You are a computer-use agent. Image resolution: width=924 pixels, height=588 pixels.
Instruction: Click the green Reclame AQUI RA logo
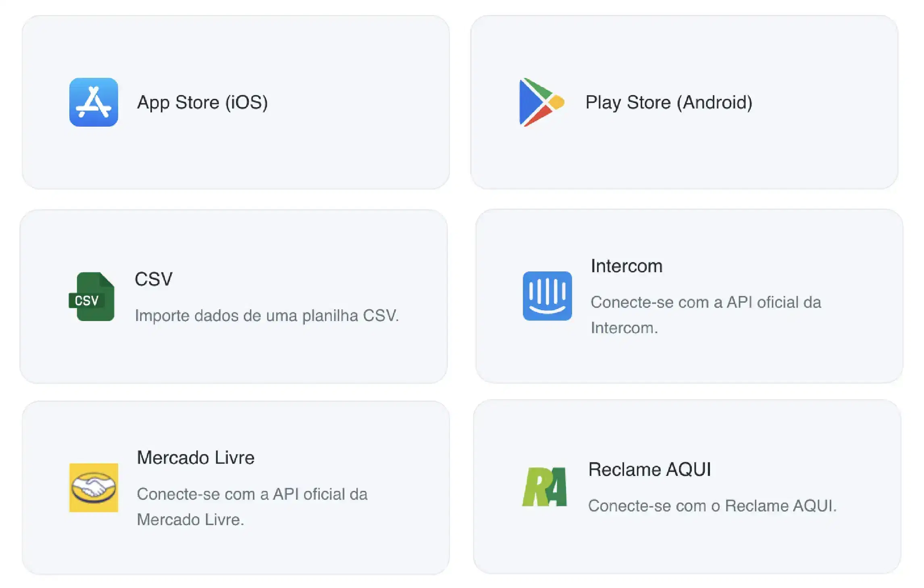[545, 487]
